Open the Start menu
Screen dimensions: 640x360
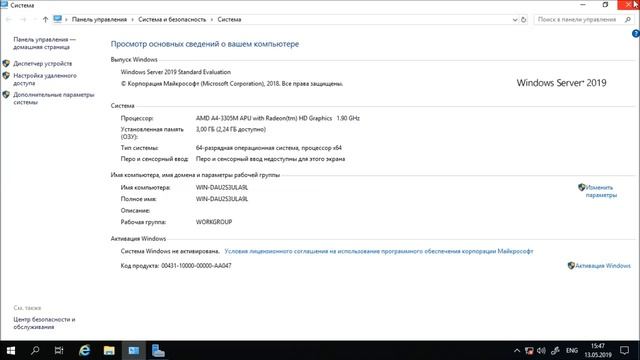[x=11, y=351]
